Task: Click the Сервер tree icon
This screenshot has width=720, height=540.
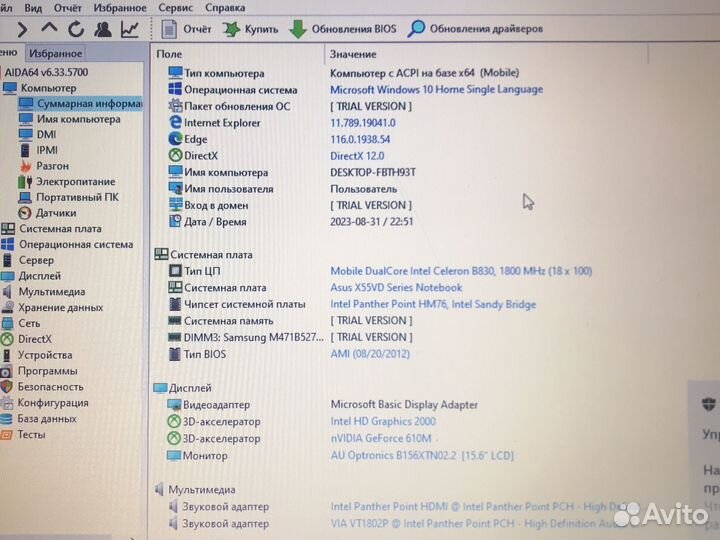Action: (x=7, y=260)
